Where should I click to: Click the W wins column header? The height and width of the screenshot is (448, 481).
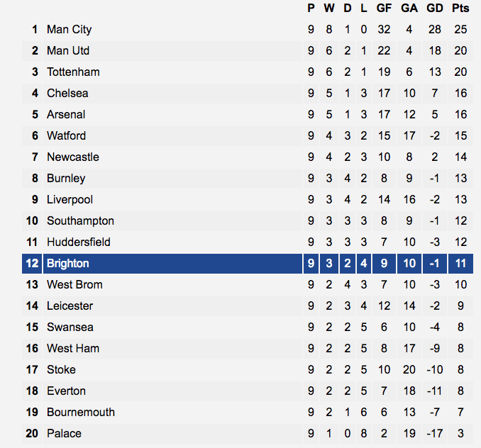(329, 9)
